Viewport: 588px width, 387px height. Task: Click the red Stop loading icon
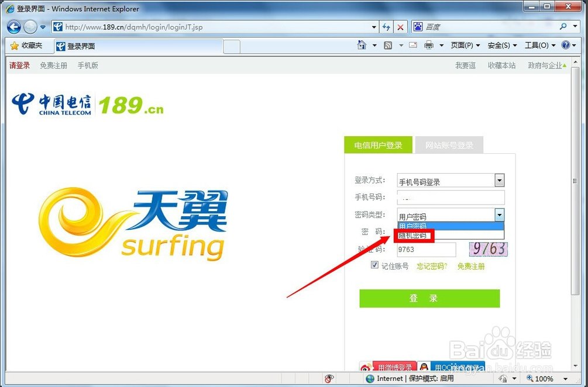[x=400, y=27]
